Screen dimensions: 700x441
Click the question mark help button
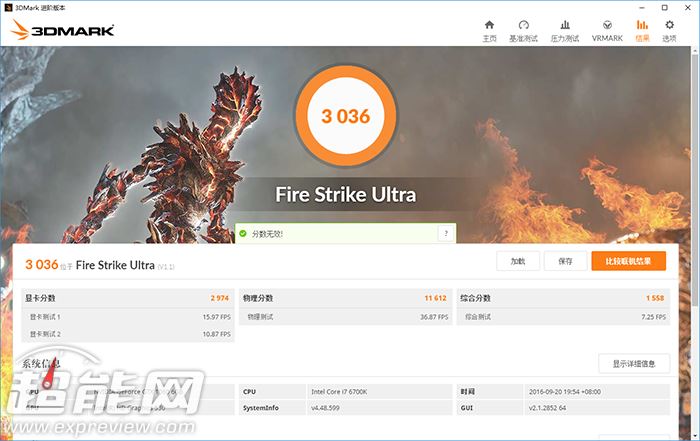445,233
